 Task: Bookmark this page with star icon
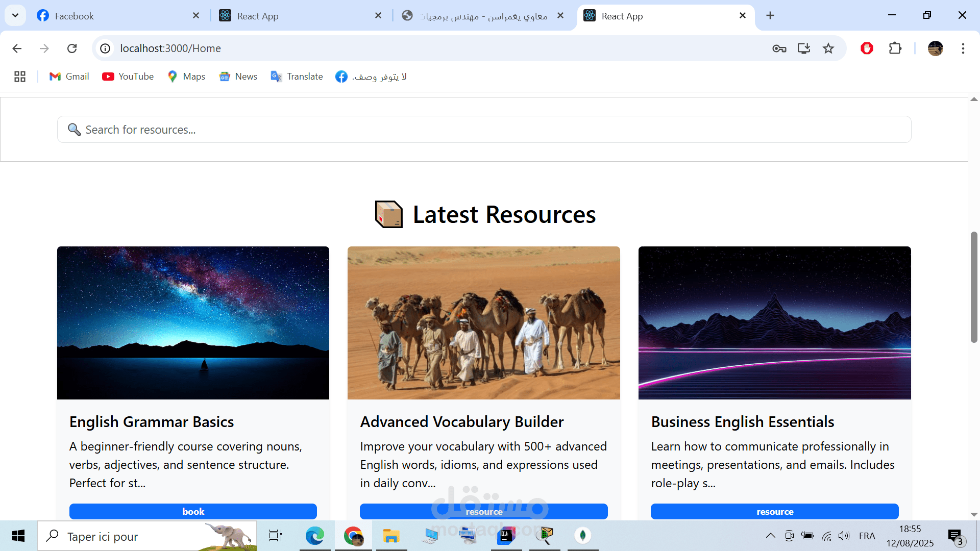pos(828,48)
